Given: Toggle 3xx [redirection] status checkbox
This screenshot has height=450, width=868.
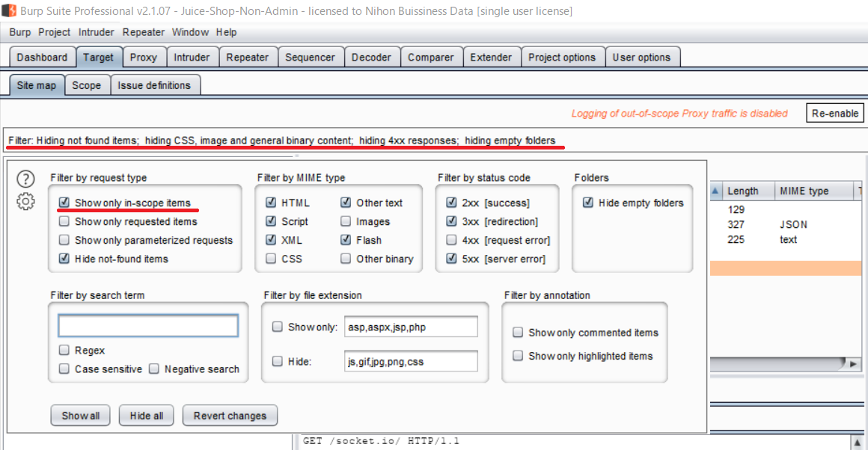Looking at the screenshot, I should [451, 222].
